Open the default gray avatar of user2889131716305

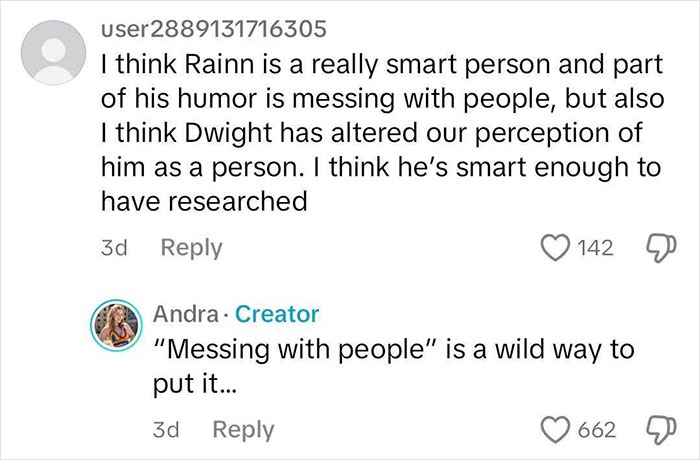pos(51,56)
